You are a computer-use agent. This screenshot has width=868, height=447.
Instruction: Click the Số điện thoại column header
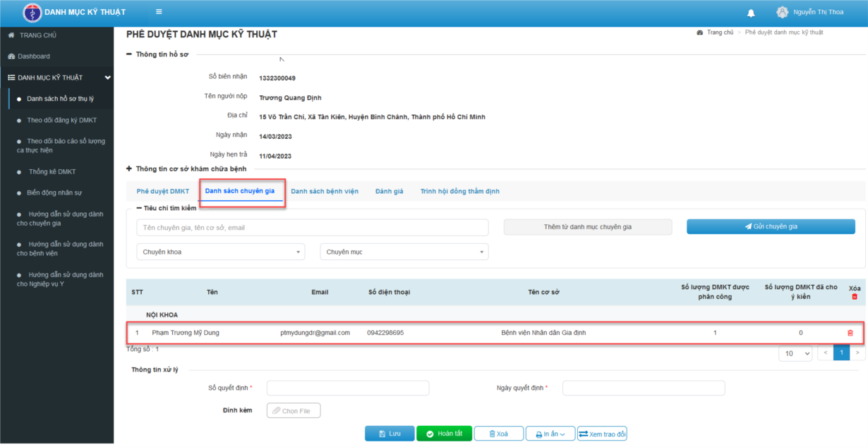point(389,292)
